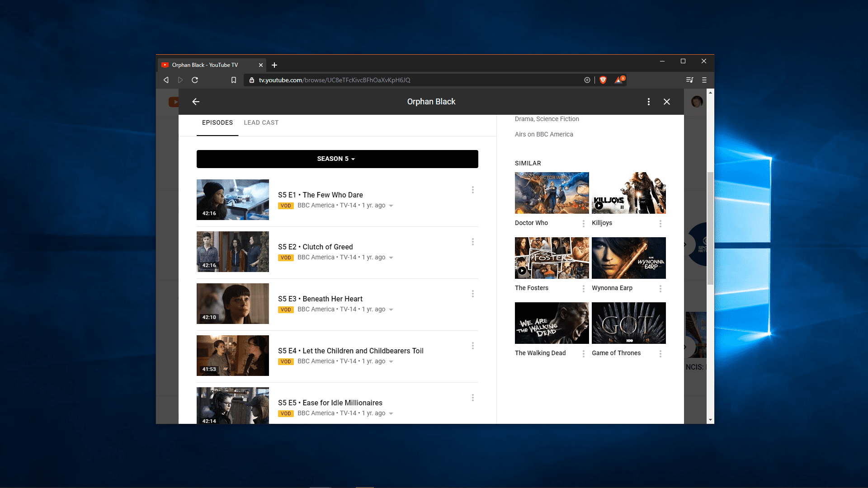Image resolution: width=868 pixels, height=488 pixels.
Task: Close the Orphan Black - YouTube TV tab
Action: (261, 65)
